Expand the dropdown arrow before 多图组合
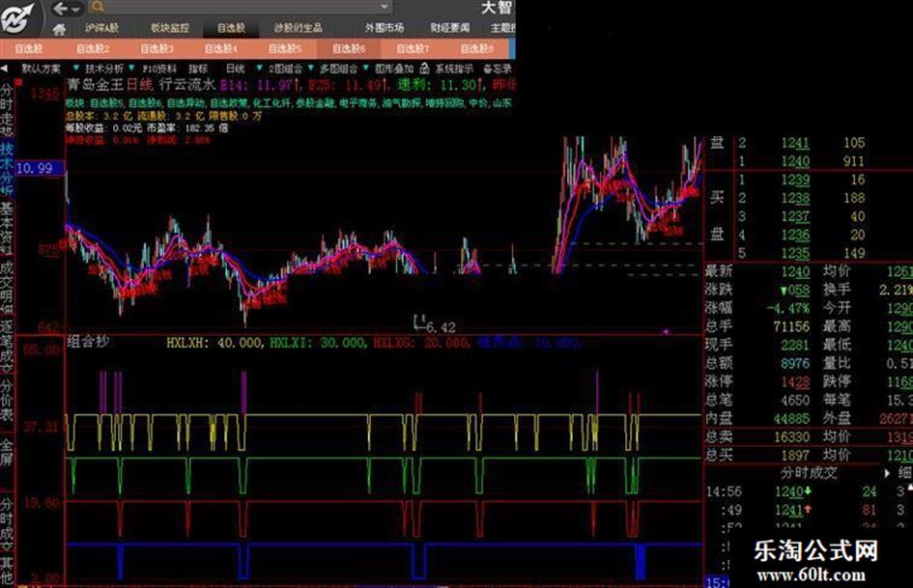 pyautogui.click(x=311, y=69)
